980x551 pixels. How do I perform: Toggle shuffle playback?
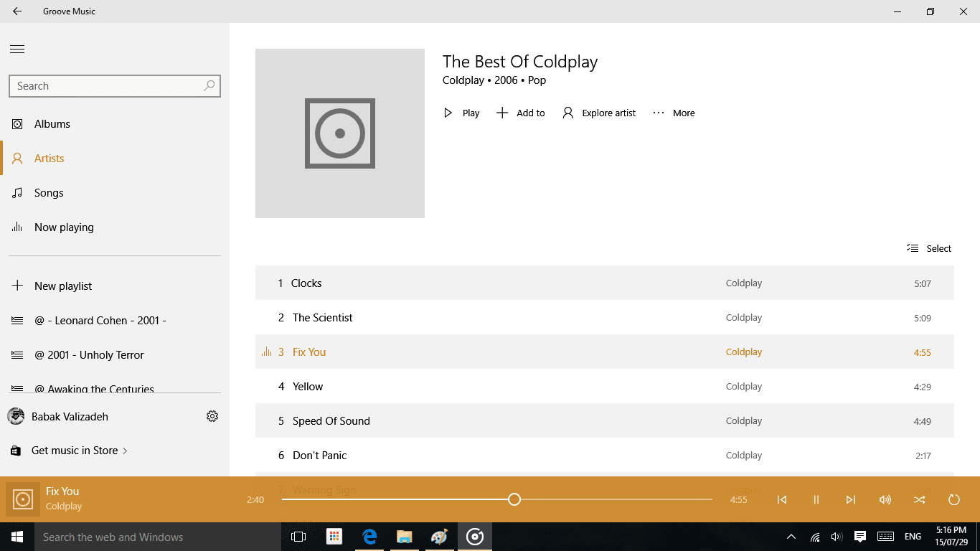pos(919,500)
